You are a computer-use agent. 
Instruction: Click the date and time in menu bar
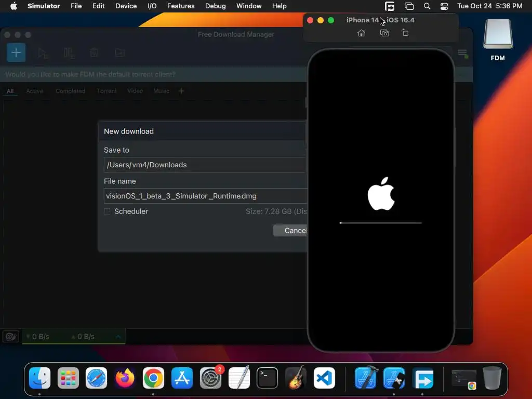tap(489, 6)
